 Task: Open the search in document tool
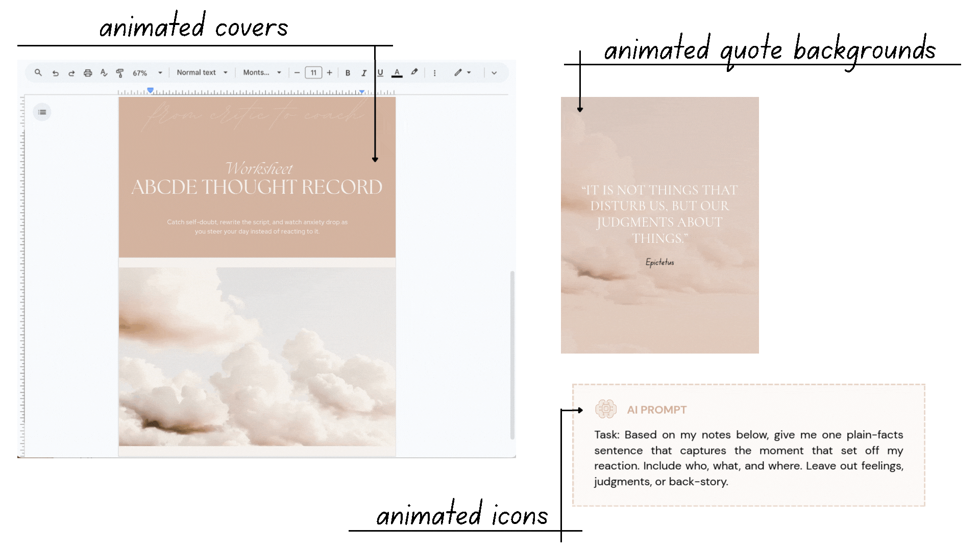(x=38, y=72)
